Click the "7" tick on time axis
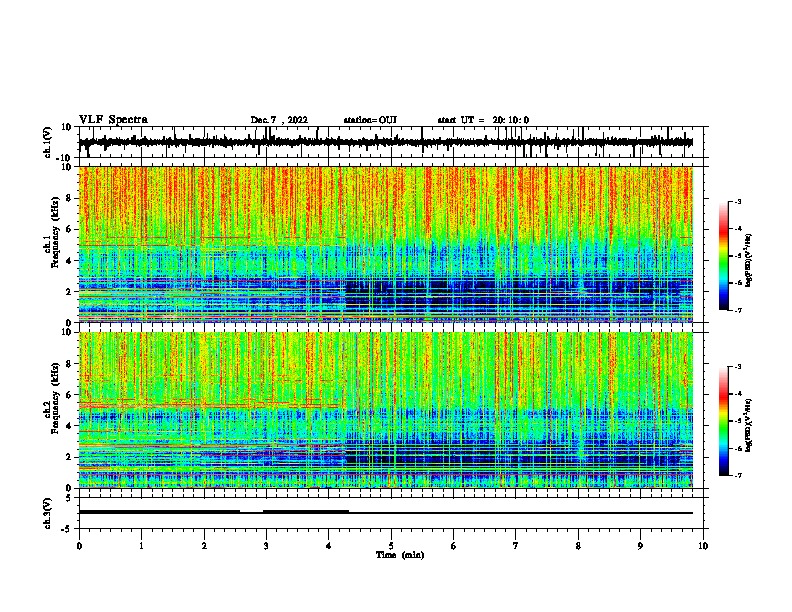 [x=516, y=545]
